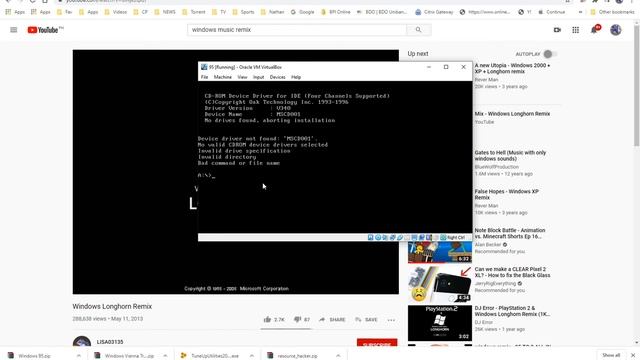Expand options for Windows 95.zip download

click(79, 356)
